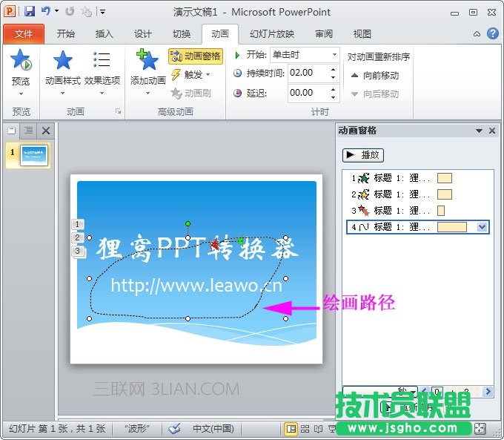This screenshot has width=504, height=440.
Task: Customize the quick access toolbar
Action: pos(102,12)
